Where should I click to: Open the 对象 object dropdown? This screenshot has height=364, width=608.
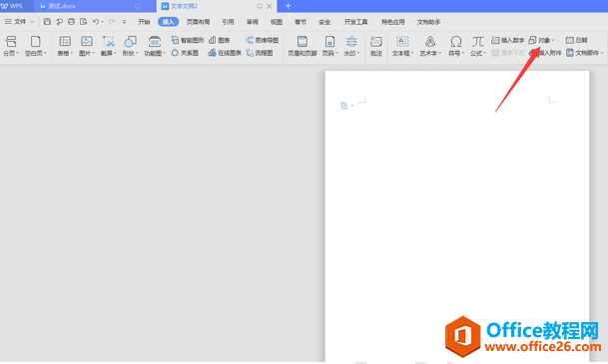[553, 40]
